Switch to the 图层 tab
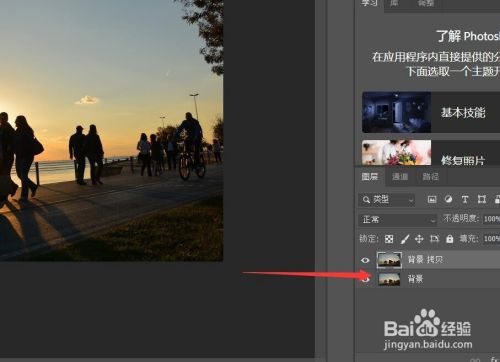The height and width of the screenshot is (362, 500). coord(370,176)
